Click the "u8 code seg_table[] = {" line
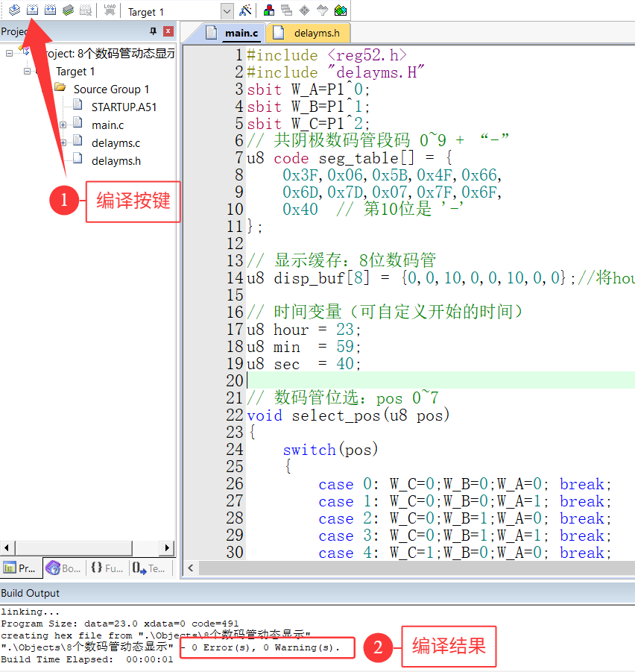This screenshot has width=635, height=672. click(x=350, y=158)
